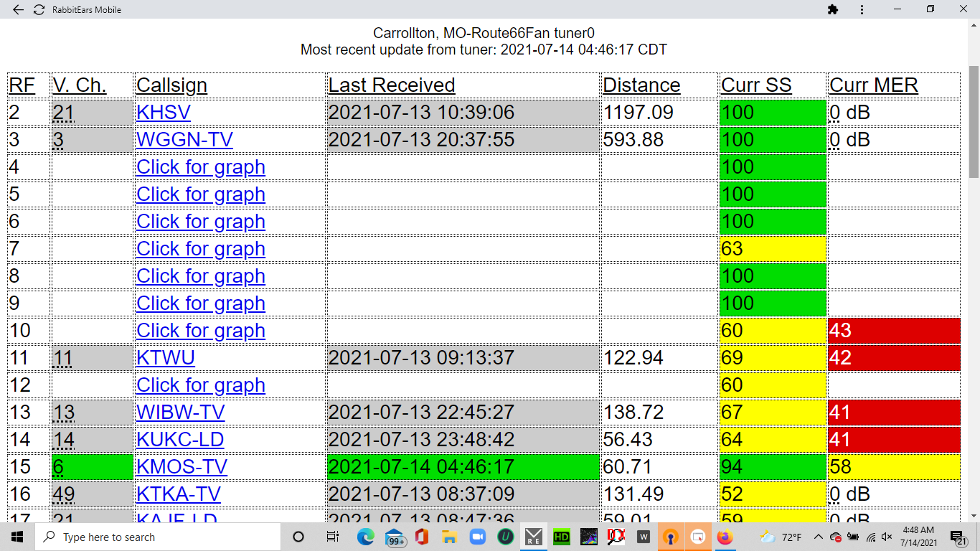
Task: Open Firefox from the taskbar
Action: (725, 537)
